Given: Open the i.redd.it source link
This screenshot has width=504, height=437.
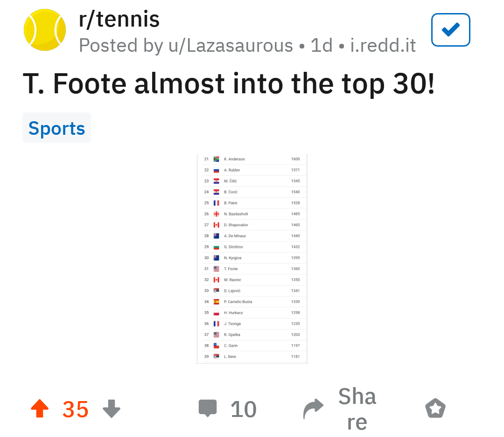Looking at the screenshot, I should coord(383,46).
